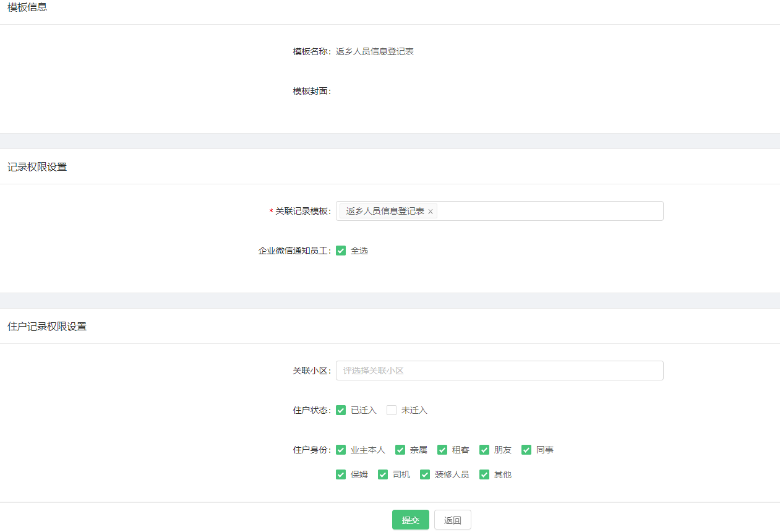Toggle the 司机 identity checkbox

[x=383, y=474]
